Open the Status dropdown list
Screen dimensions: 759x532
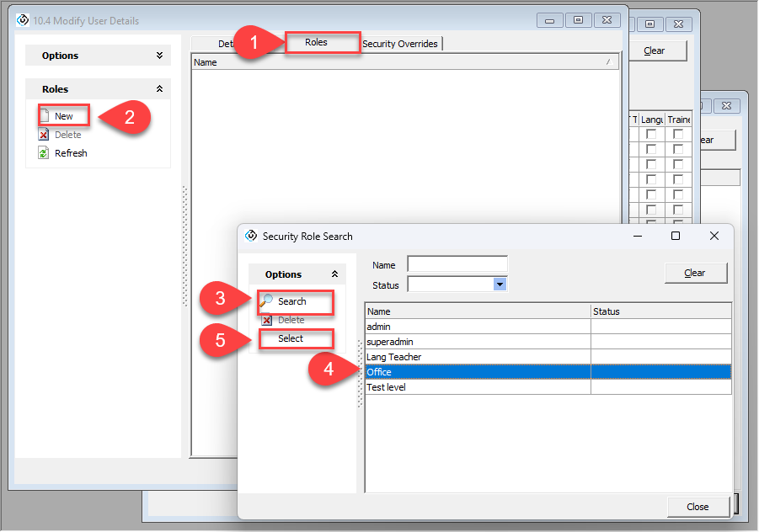pyautogui.click(x=500, y=285)
